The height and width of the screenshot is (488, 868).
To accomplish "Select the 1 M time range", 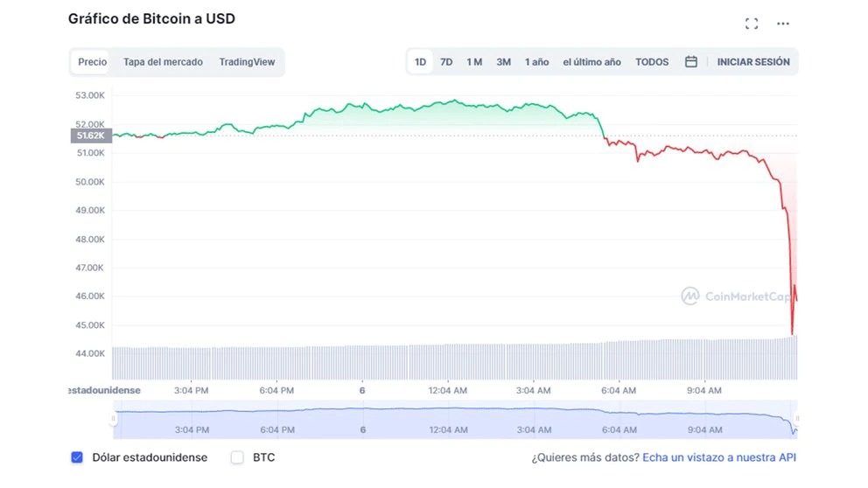I will (474, 62).
